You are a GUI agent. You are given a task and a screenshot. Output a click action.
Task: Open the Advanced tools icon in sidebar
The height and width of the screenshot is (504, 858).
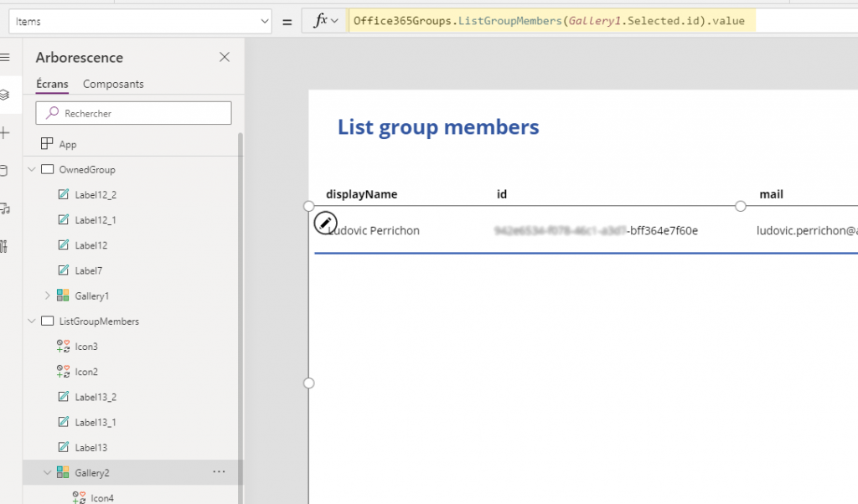pos(4,246)
